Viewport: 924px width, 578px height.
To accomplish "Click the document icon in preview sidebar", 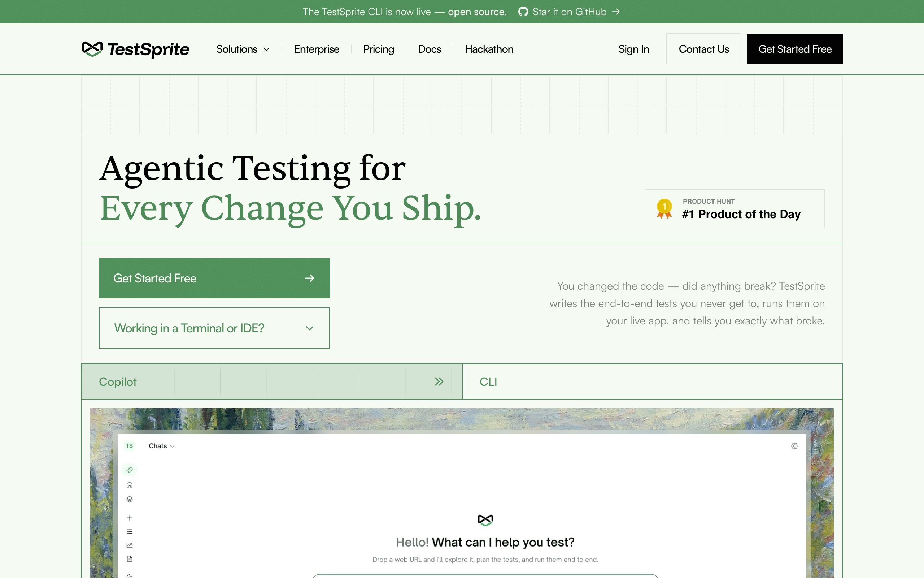I will (130, 559).
